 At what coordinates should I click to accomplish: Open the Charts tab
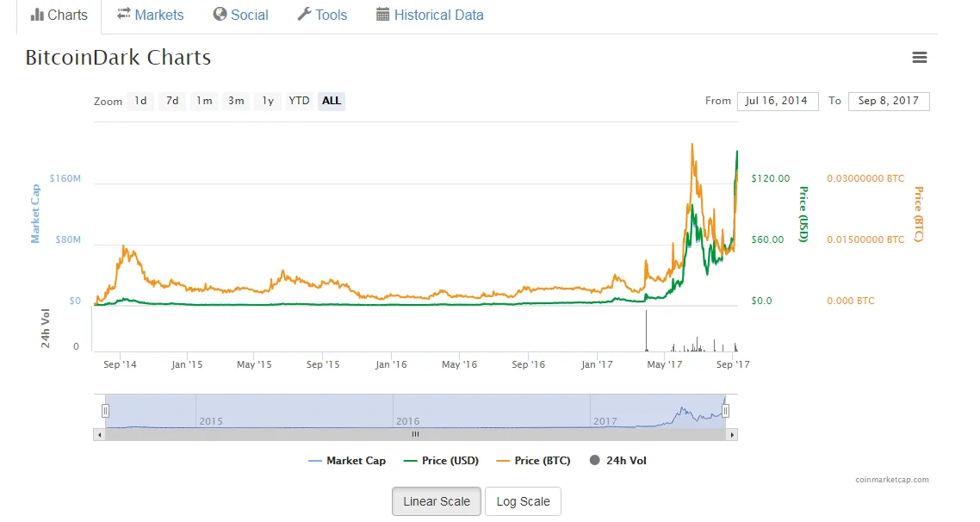pos(59,15)
